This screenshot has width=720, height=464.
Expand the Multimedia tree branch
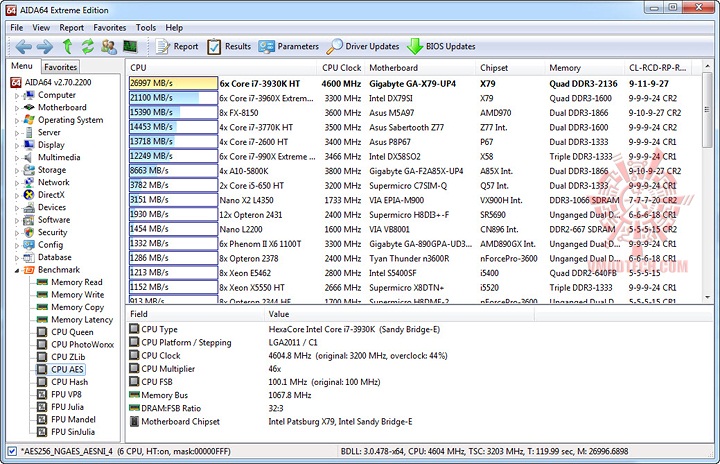(17, 158)
